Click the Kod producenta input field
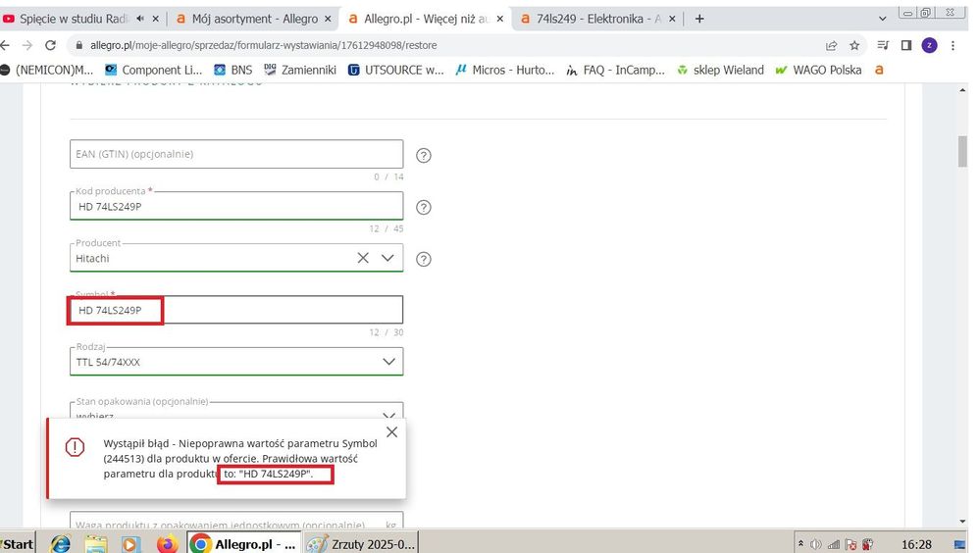Screen dimensions: 980x553 coord(236,206)
